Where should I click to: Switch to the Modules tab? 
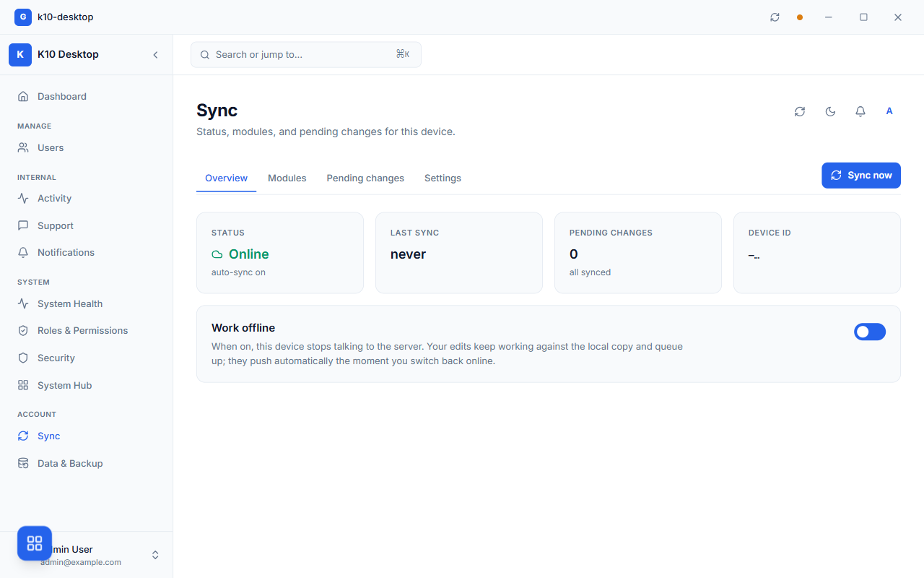pyautogui.click(x=287, y=178)
